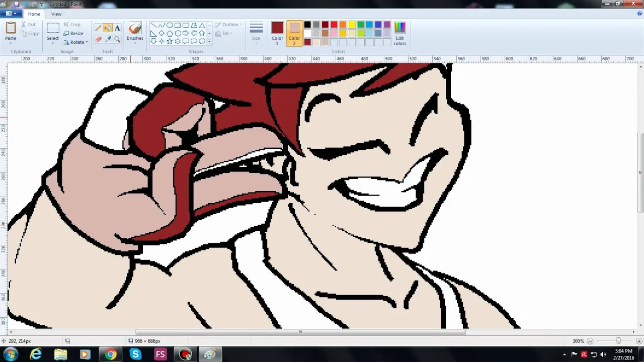Pick the custom dark red swatch
Viewport: 644px width, 362px height.
pos(307,42)
